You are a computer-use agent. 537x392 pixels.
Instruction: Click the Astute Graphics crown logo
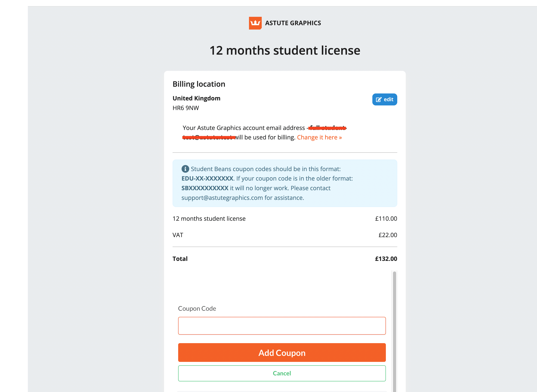point(255,23)
